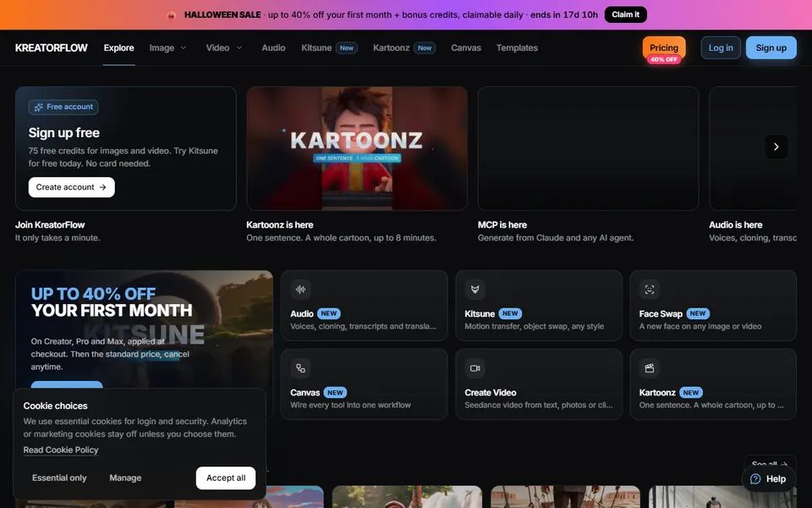Open Kartoonz in the top navigation
The width and height of the screenshot is (812, 508).
pos(391,47)
